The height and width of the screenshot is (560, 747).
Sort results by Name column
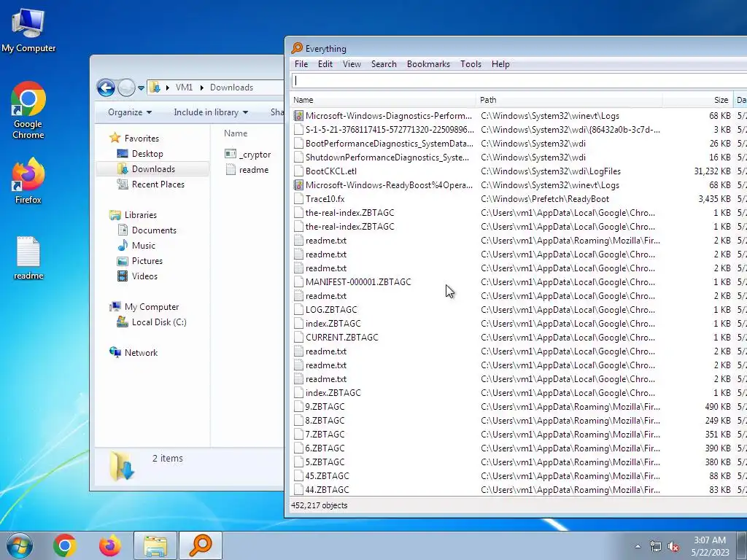point(383,100)
